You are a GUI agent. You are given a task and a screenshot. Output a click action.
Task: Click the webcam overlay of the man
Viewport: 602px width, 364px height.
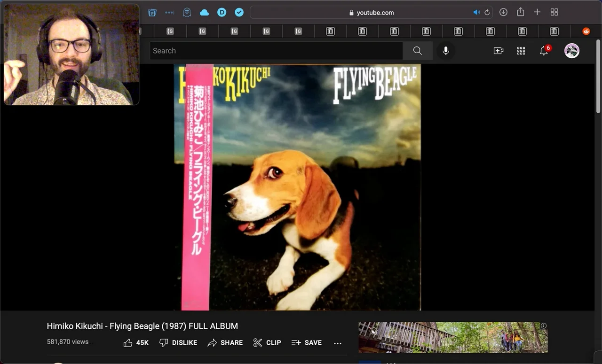71,54
